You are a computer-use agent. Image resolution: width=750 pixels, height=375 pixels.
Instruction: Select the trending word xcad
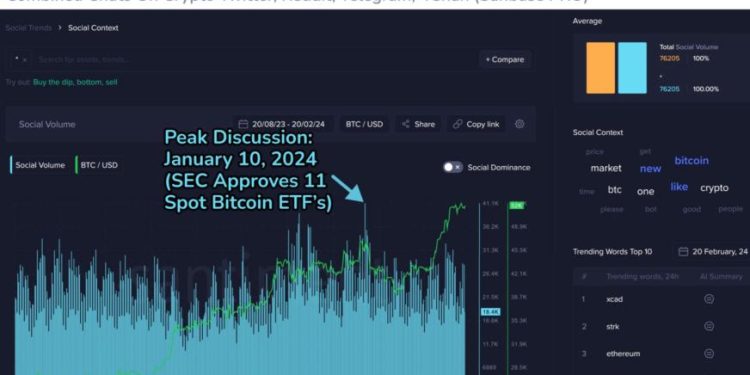[x=614, y=299]
